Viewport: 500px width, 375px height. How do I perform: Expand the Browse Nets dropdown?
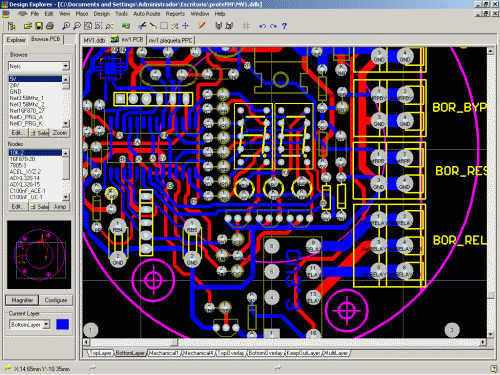click(66, 66)
